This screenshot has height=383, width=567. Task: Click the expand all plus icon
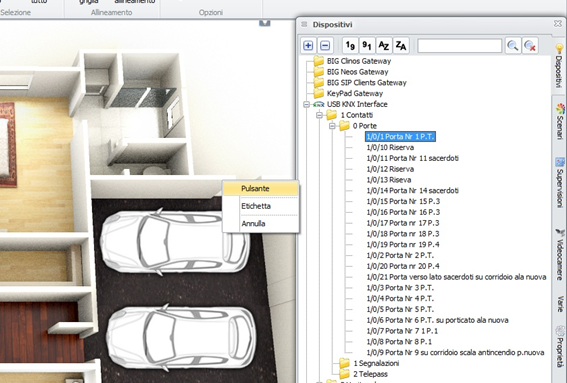click(308, 46)
